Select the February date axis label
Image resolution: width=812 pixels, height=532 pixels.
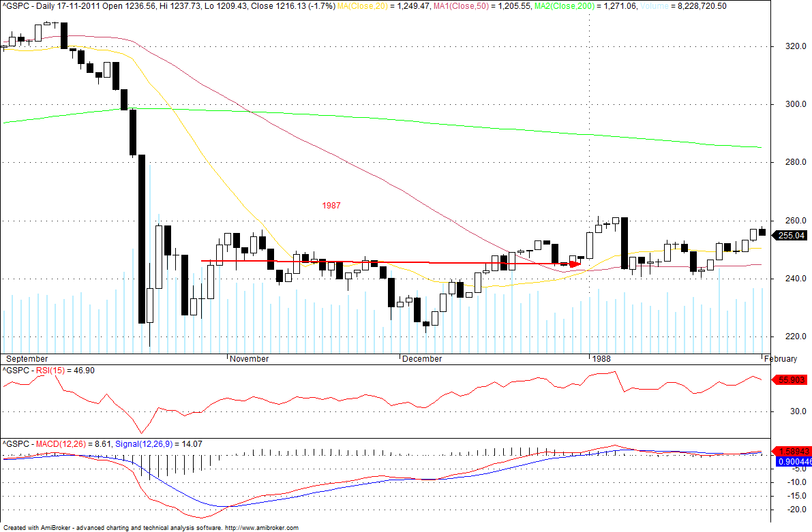click(x=781, y=358)
